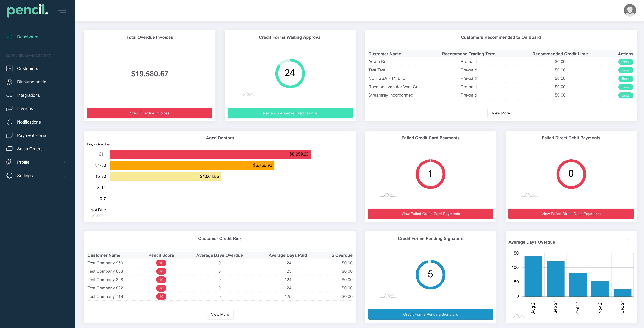Open Sales Orders from sidebar
Viewport: 644px width, 328px height.
(x=30, y=149)
